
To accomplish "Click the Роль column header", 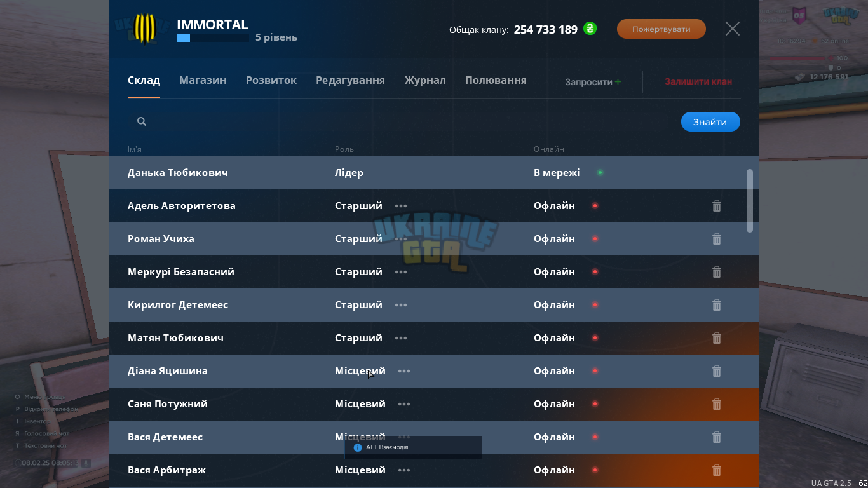I will click(x=344, y=149).
